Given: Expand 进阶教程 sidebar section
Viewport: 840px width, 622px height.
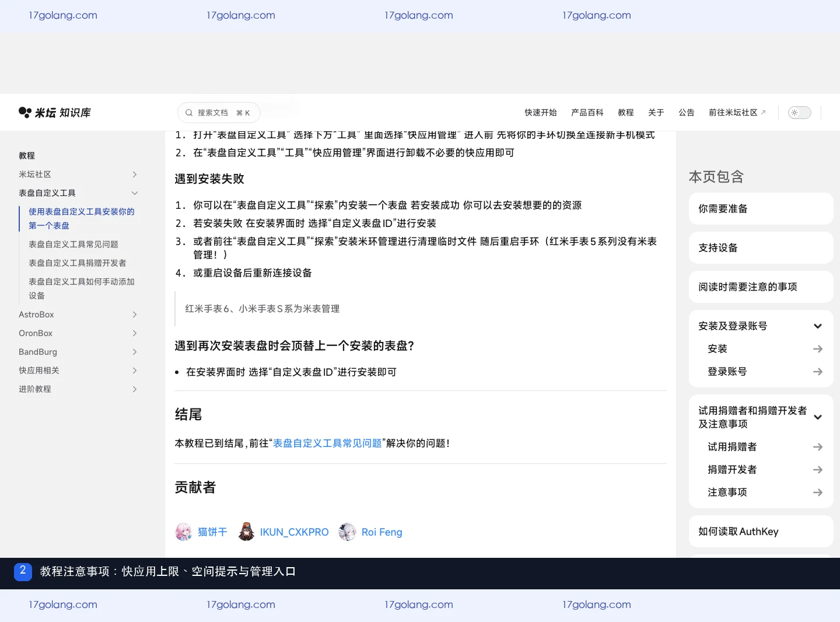Looking at the screenshot, I should pos(135,389).
